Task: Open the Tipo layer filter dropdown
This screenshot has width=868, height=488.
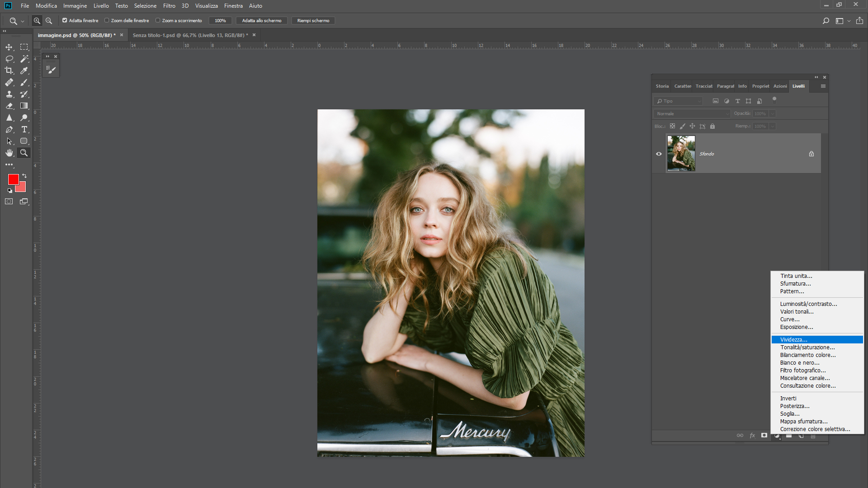Action: pyautogui.click(x=679, y=101)
